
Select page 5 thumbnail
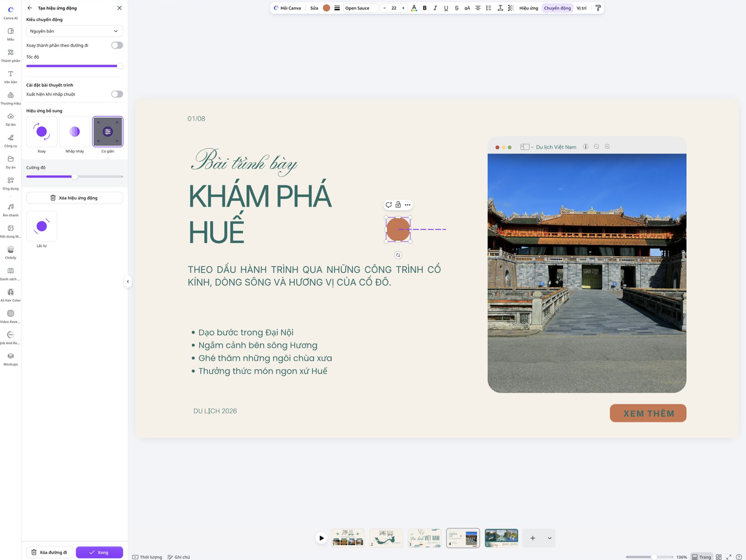click(501, 538)
